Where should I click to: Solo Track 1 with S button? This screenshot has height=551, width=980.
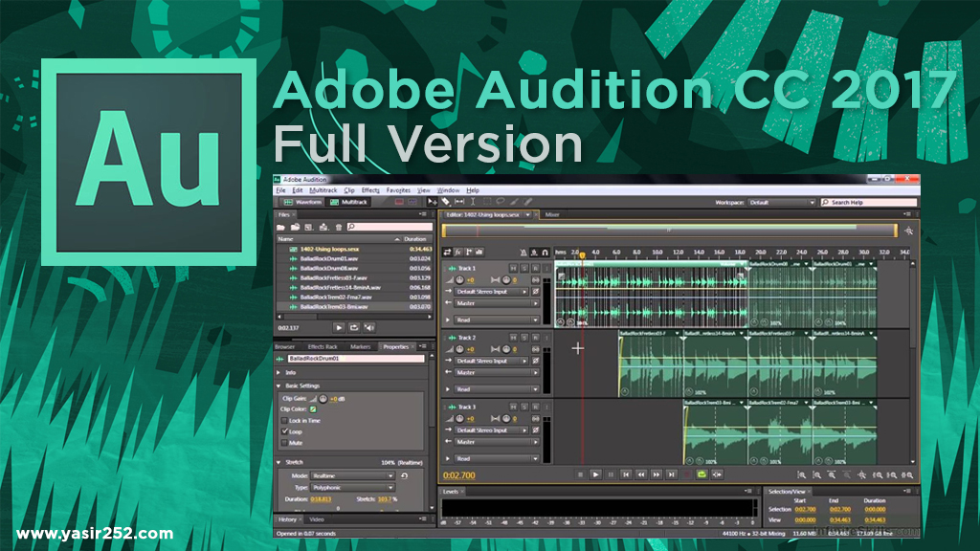[x=524, y=268]
